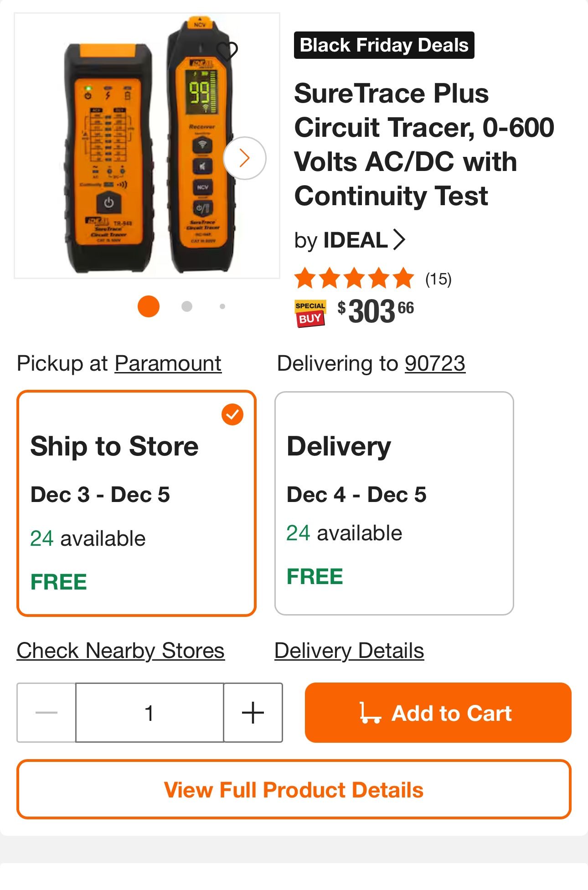Change delivery ZIP code 90723

point(435,363)
